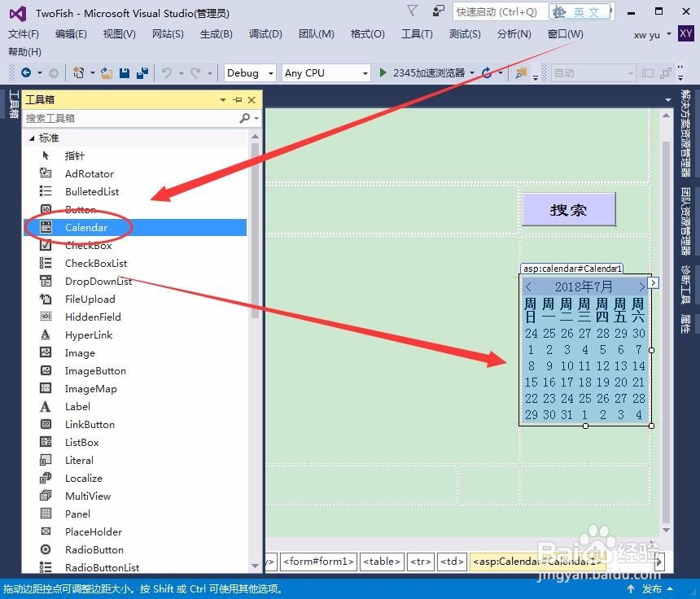This screenshot has height=599, width=700.
Task: Open the toolbox window options dropdown arrow
Action: [223, 99]
